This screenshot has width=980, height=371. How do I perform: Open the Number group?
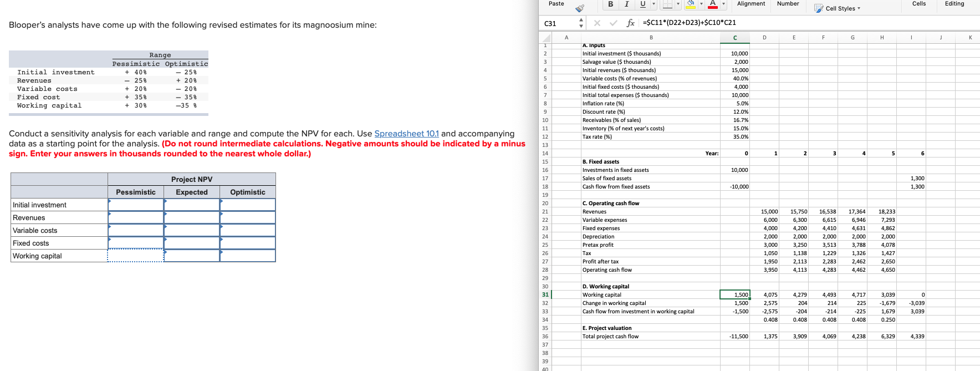click(x=788, y=4)
